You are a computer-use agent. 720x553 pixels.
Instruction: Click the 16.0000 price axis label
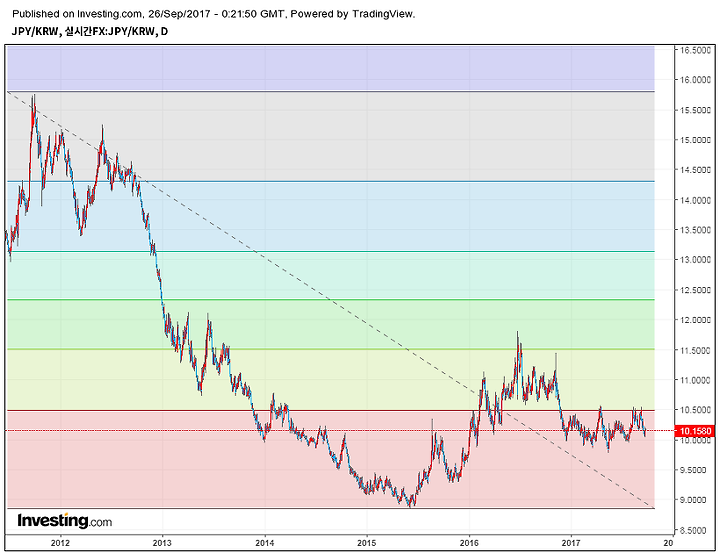[696, 80]
